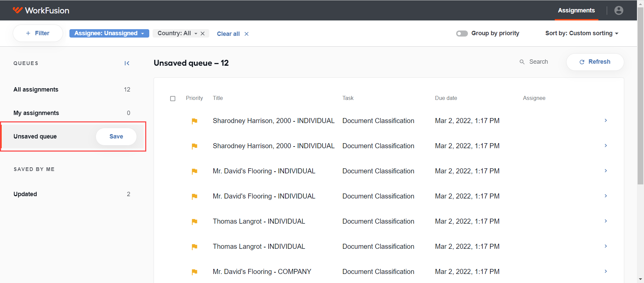Click the Assignee column header
The image size is (644, 283).
click(534, 98)
